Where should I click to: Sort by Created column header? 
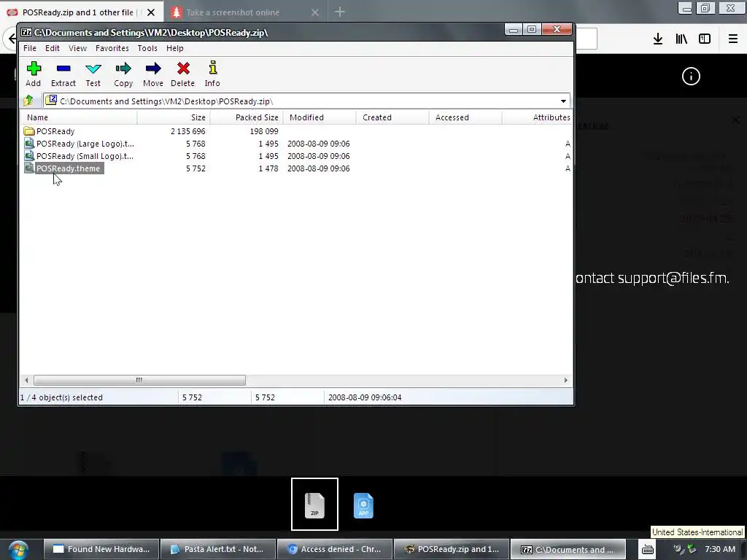tap(392, 117)
